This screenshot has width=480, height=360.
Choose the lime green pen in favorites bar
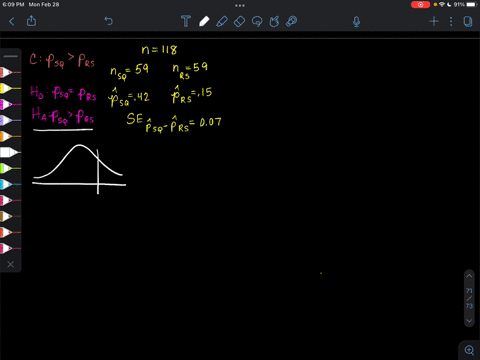(10, 168)
